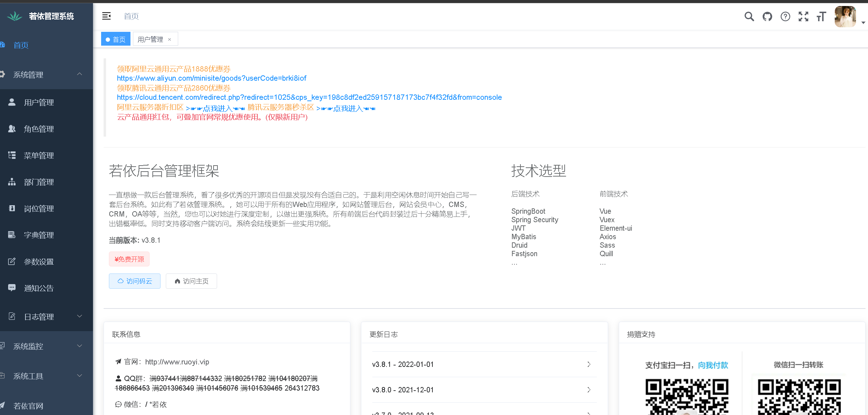Click the 访问码云 button
Viewport: 868px width, 415px height.
135,281
